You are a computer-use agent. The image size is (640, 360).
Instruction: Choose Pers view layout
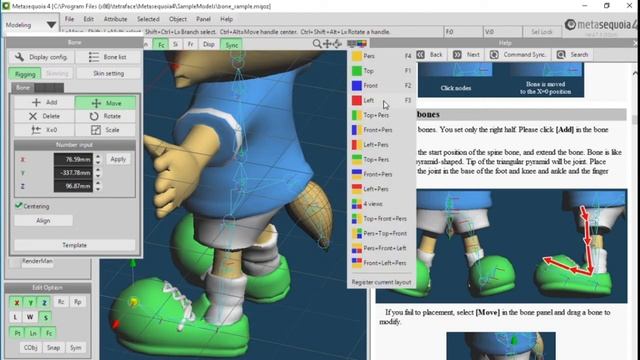[382, 56]
